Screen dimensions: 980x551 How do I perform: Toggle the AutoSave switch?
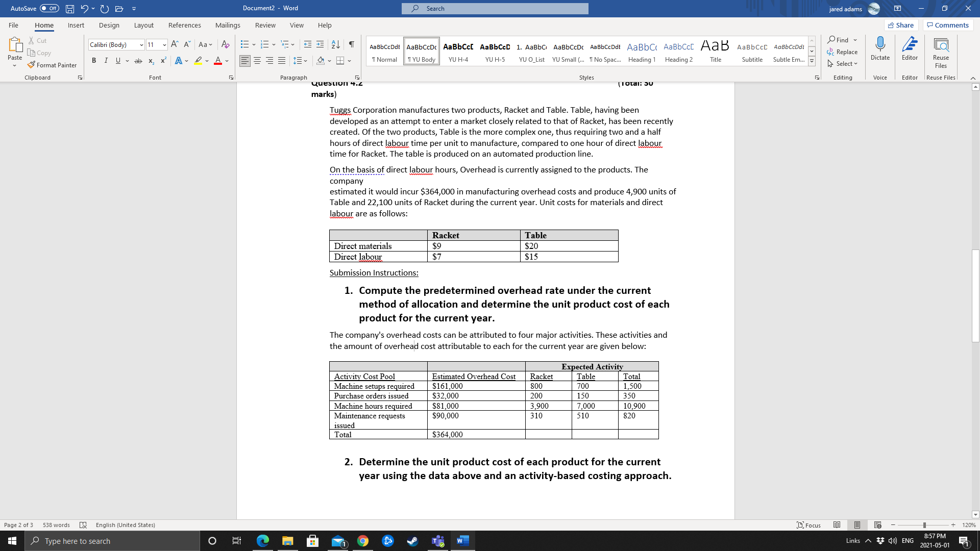point(50,9)
